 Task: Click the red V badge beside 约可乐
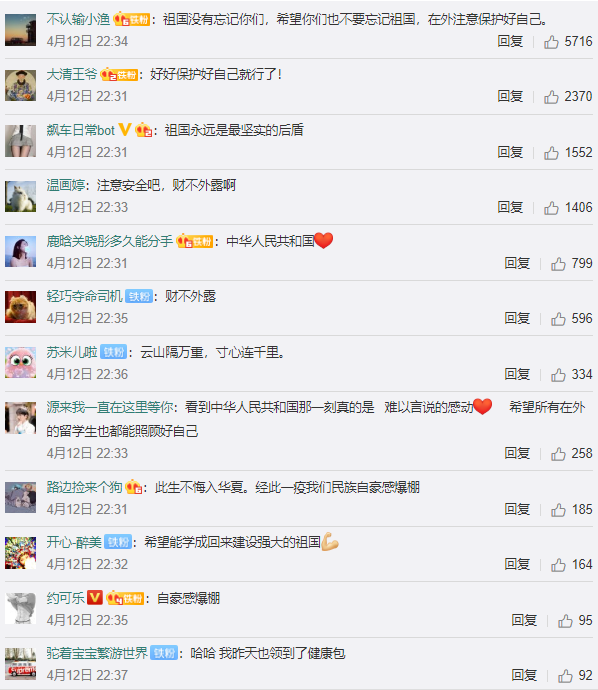point(95,598)
